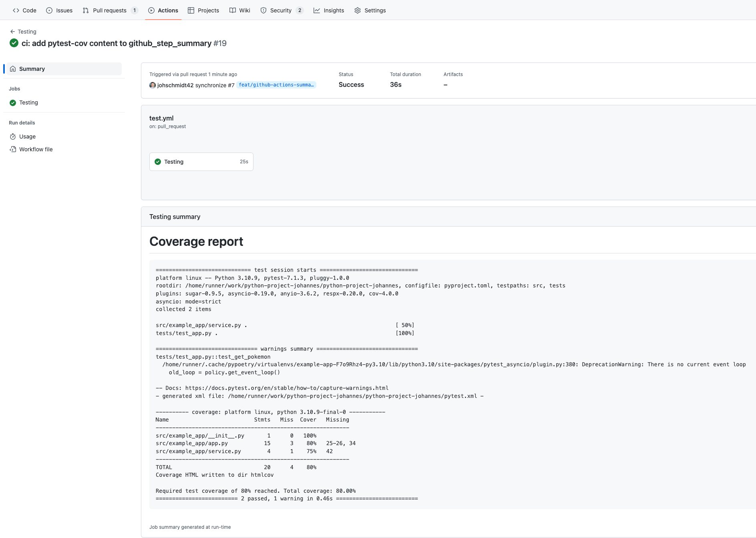Click the Code brackets icon

[x=16, y=10]
